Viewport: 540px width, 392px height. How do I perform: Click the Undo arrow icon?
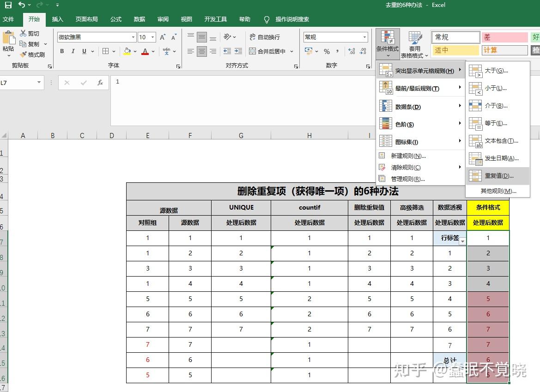click(22, 5)
